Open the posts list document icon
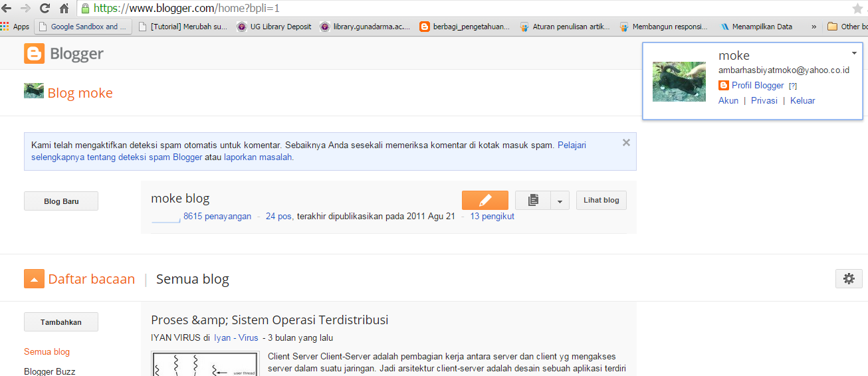The width and height of the screenshot is (868, 376). 533,200
